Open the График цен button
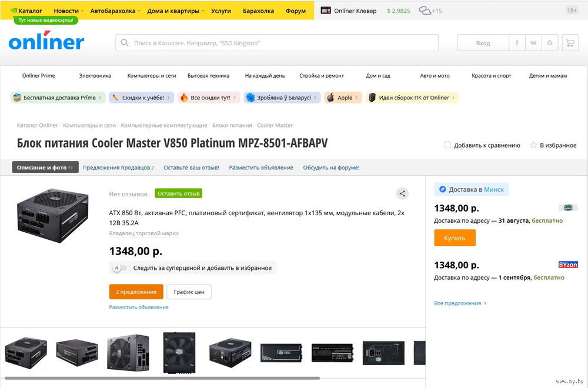This screenshot has height=388, width=588. click(x=189, y=292)
